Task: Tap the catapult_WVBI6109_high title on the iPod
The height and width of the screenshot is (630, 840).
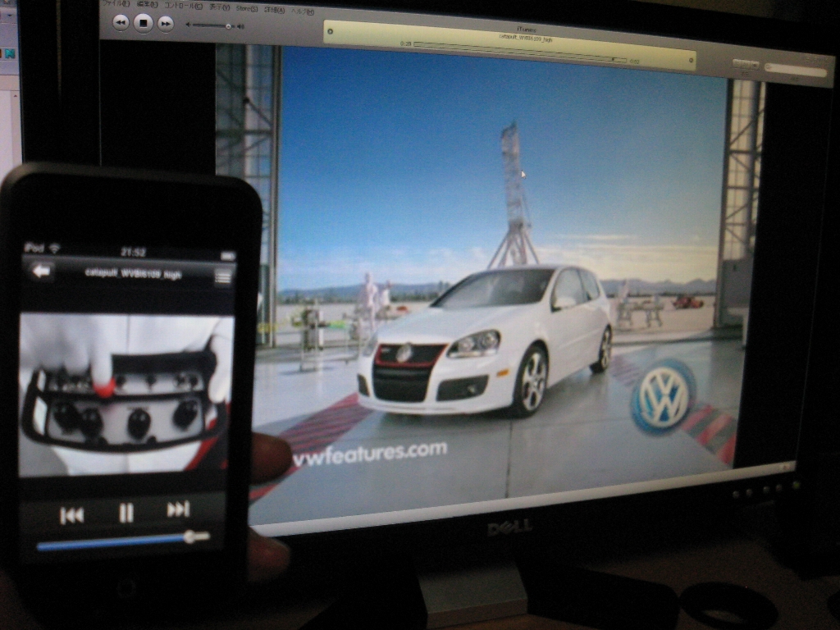Action: pos(134,274)
